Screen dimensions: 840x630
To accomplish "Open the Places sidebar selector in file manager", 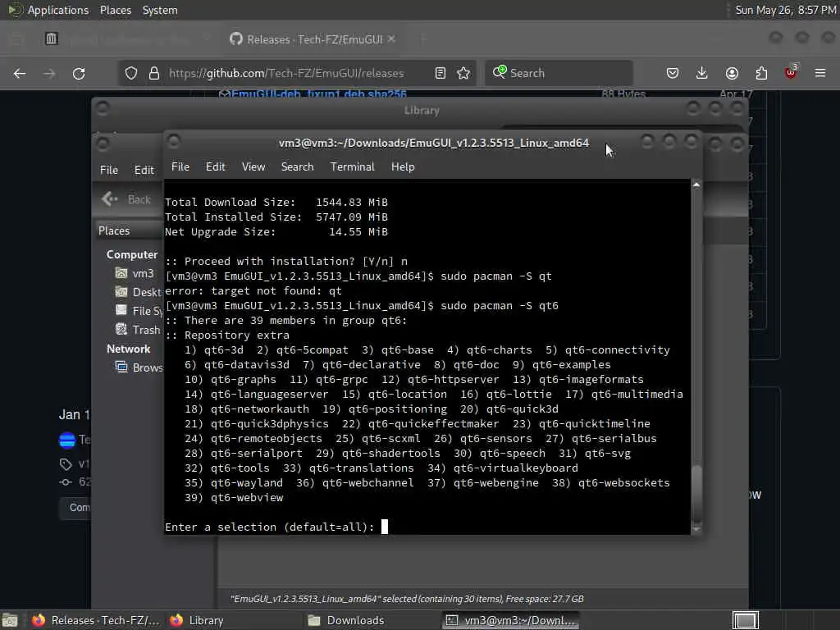I will coord(129,231).
